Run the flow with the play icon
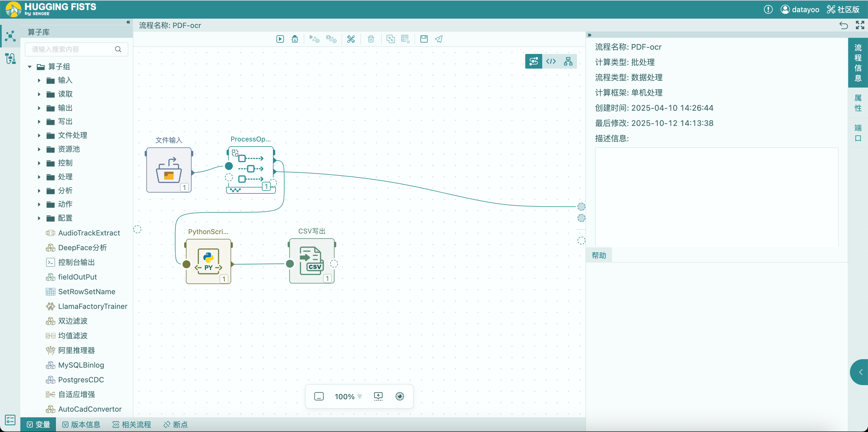The width and height of the screenshot is (868, 432). [x=280, y=39]
